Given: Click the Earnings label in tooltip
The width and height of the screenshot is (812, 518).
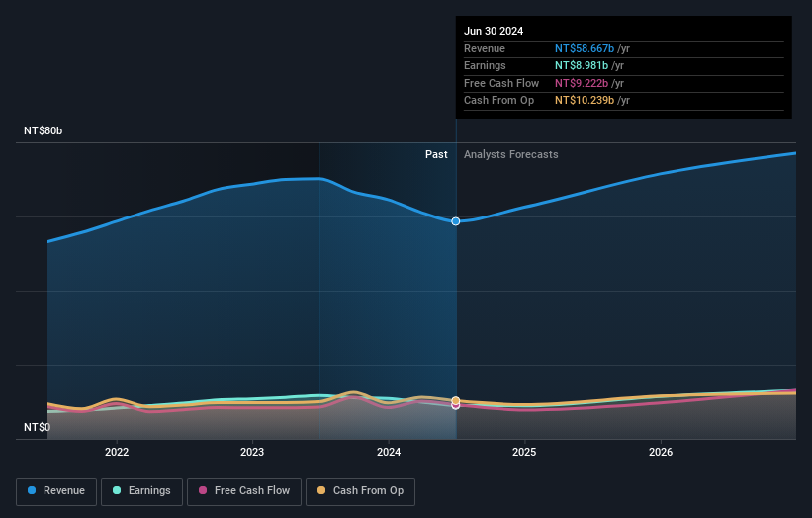Looking at the screenshot, I should (x=485, y=65).
